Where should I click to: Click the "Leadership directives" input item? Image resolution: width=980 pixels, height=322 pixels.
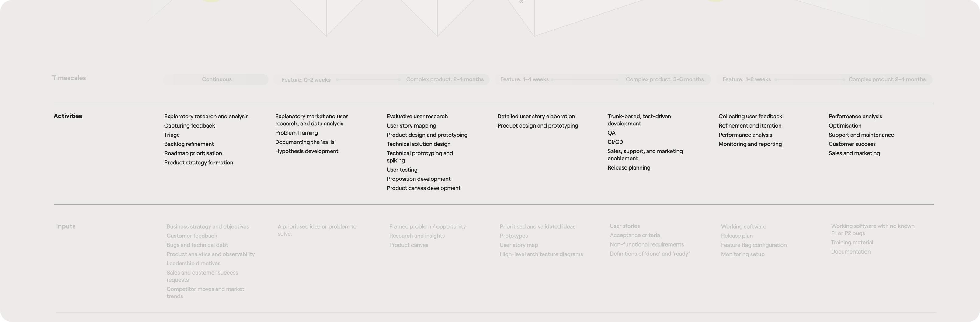(193, 263)
